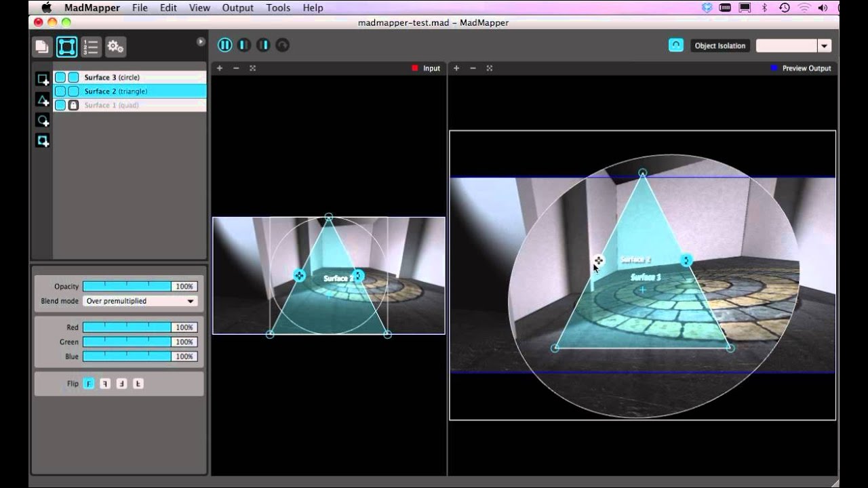This screenshot has height=488, width=868.
Task: Click the rotate handle in the Input view
Action: click(359, 275)
